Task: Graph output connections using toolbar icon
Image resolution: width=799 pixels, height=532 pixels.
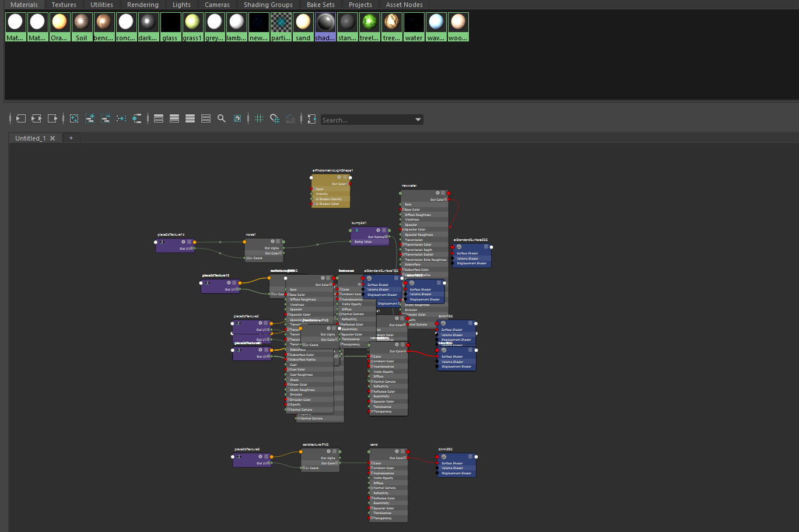Action: pos(52,118)
